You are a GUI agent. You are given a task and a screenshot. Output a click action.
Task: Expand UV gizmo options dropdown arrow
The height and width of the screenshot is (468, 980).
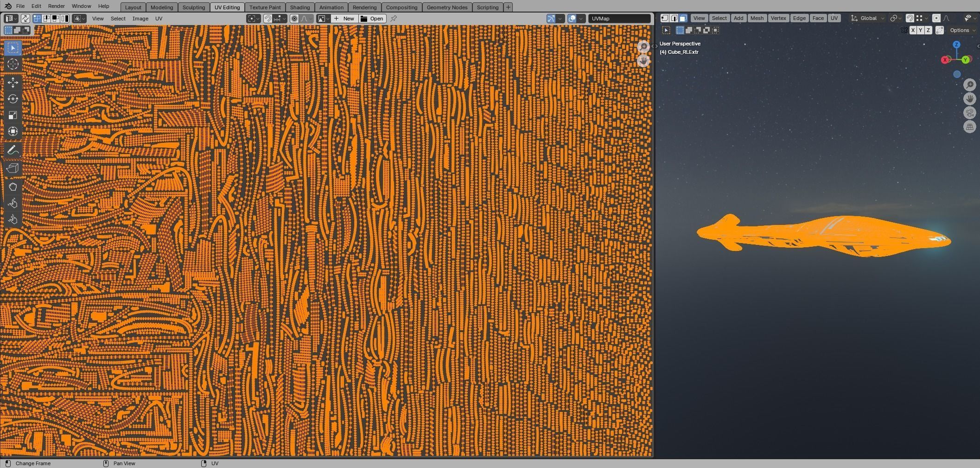[x=560, y=19]
